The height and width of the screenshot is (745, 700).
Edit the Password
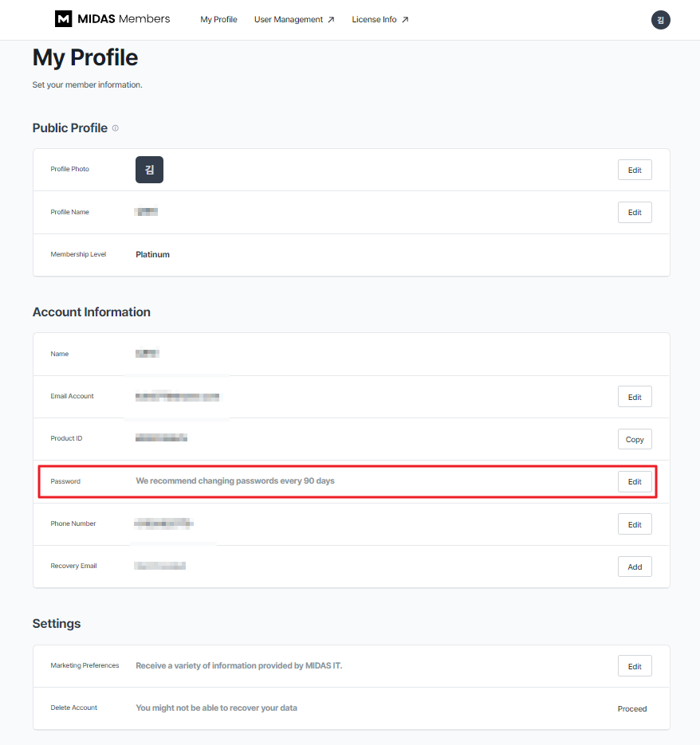click(x=635, y=482)
